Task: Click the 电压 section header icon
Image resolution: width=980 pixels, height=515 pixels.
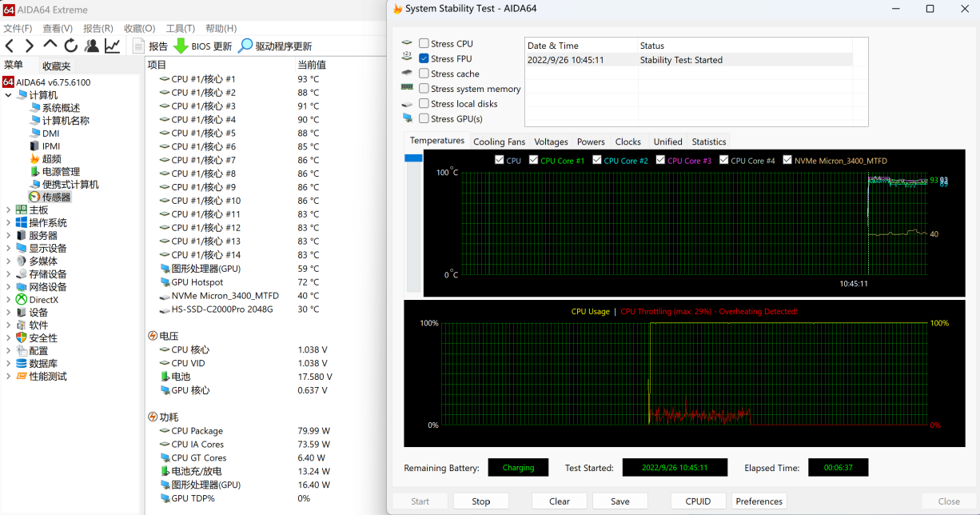Action: pyautogui.click(x=153, y=336)
